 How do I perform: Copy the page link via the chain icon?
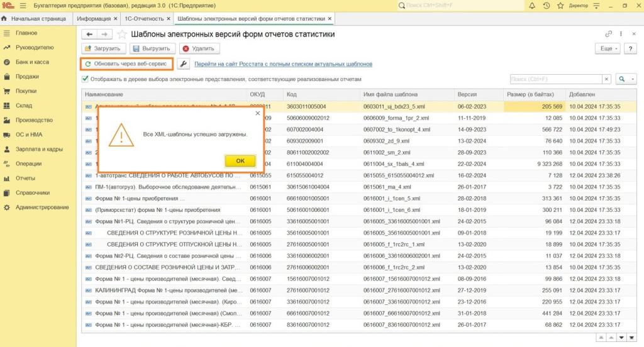[x=608, y=34]
